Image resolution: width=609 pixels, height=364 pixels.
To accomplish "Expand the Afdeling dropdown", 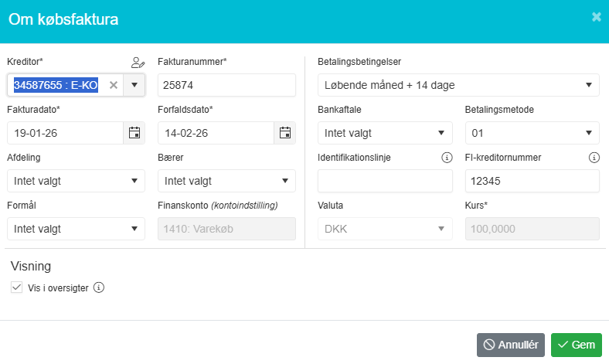I will [76, 181].
